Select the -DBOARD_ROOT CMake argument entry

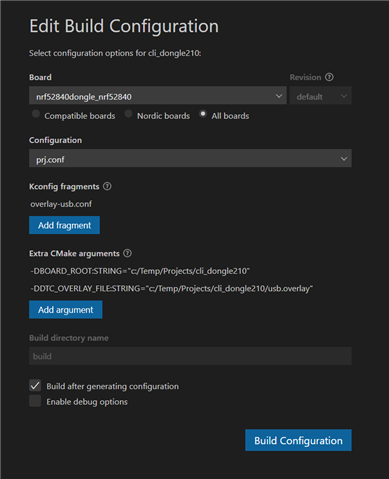click(x=140, y=271)
